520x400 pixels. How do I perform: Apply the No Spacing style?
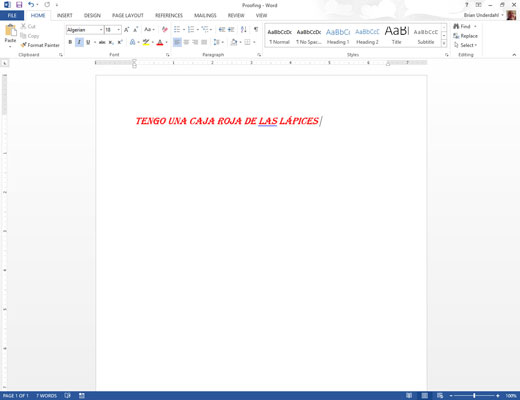[x=309, y=36]
